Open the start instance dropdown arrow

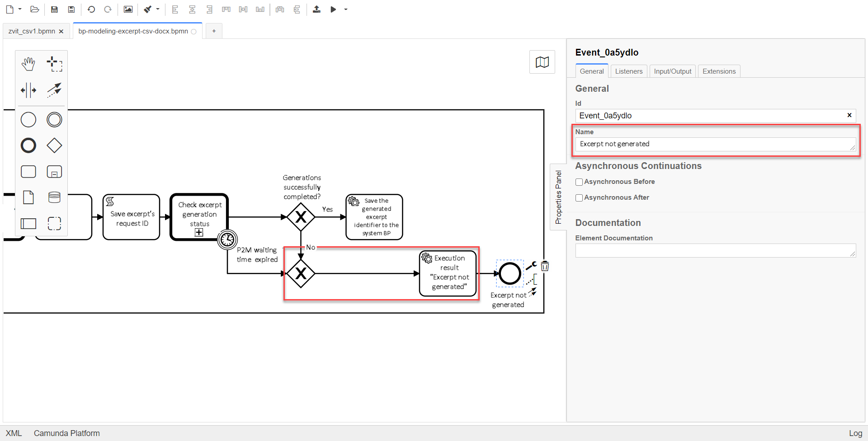pyautogui.click(x=346, y=9)
